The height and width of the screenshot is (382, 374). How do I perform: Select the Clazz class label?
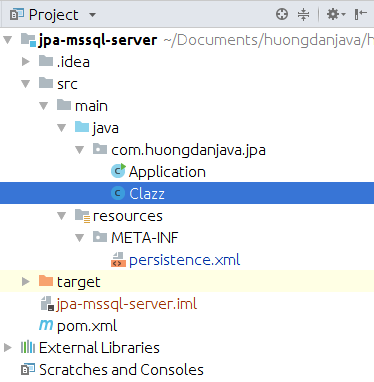(147, 194)
